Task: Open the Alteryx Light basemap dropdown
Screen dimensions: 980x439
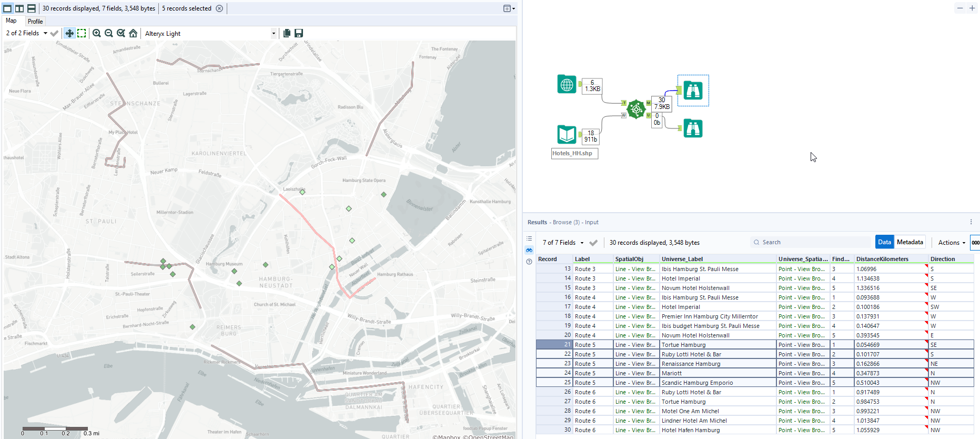Action: tap(273, 34)
